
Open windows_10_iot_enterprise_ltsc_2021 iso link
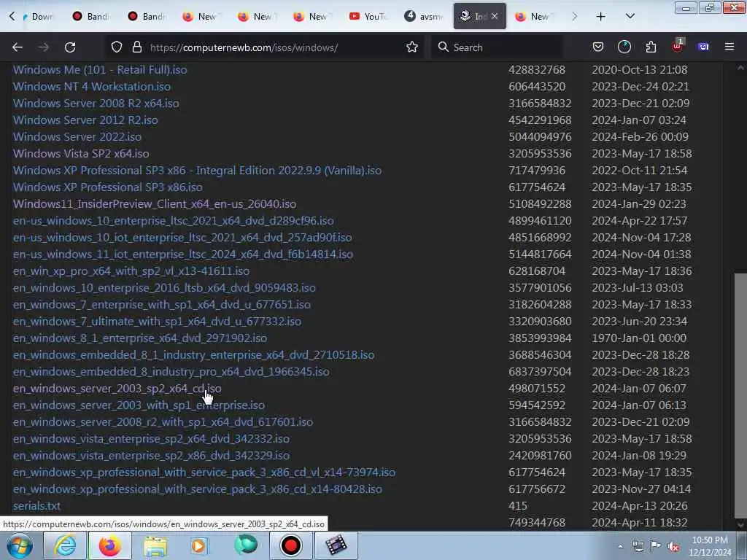182,237
